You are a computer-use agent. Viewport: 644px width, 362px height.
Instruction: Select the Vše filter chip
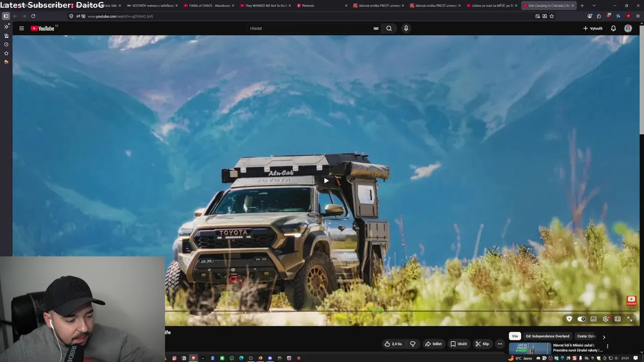click(515, 336)
